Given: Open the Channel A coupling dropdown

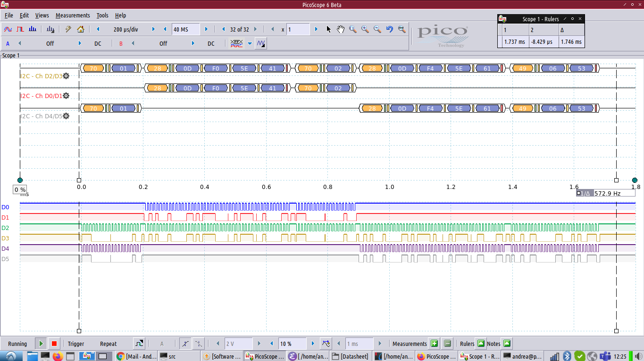Looking at the screenshot, I should 98,43.
